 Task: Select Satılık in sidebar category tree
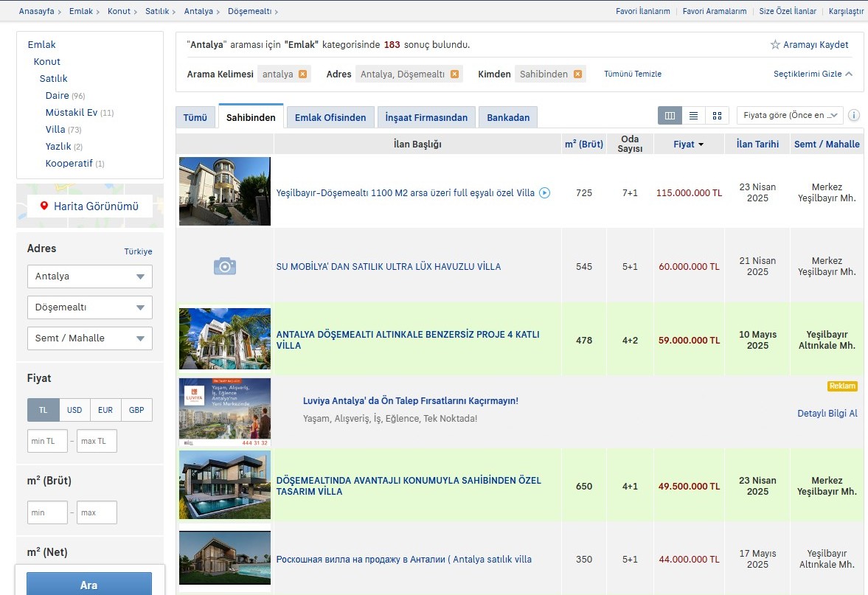click(x=53, y=79)
